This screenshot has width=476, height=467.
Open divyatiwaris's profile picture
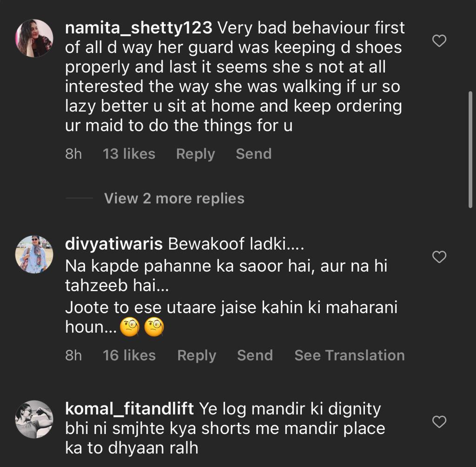(x=34, y=254)
